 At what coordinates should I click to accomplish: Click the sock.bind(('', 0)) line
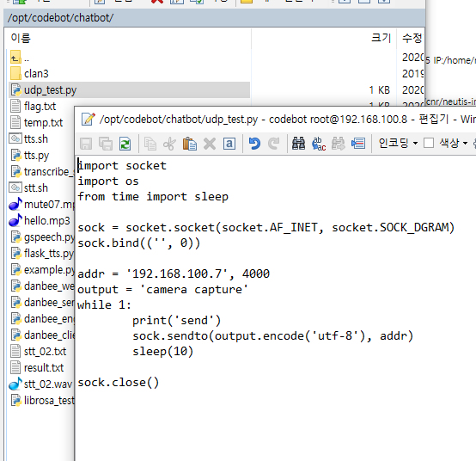[139, 243]
